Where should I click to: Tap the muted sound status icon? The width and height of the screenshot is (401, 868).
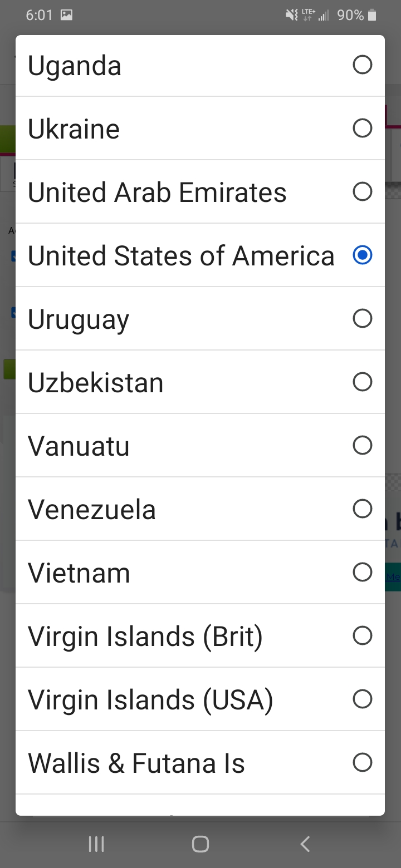point(291,16)
